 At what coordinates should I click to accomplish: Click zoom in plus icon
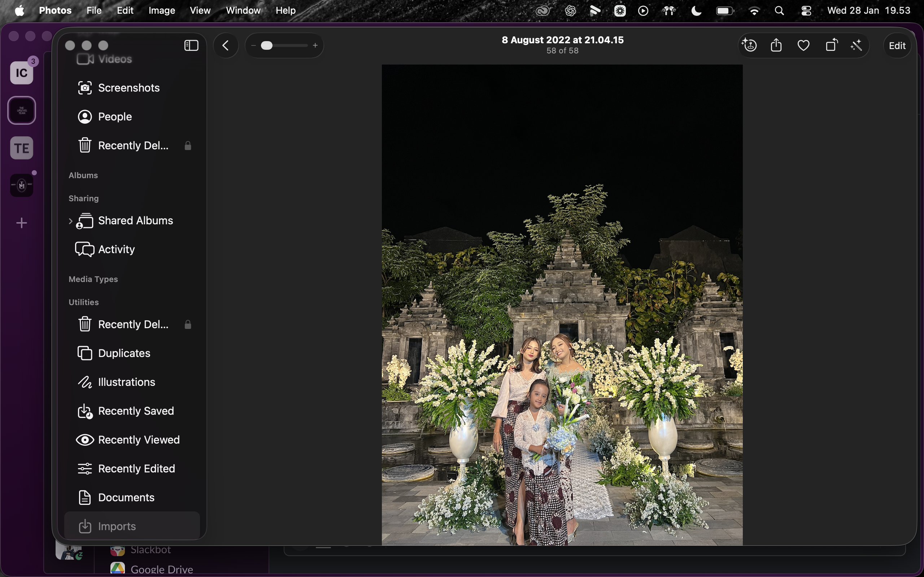pos(315,45)
